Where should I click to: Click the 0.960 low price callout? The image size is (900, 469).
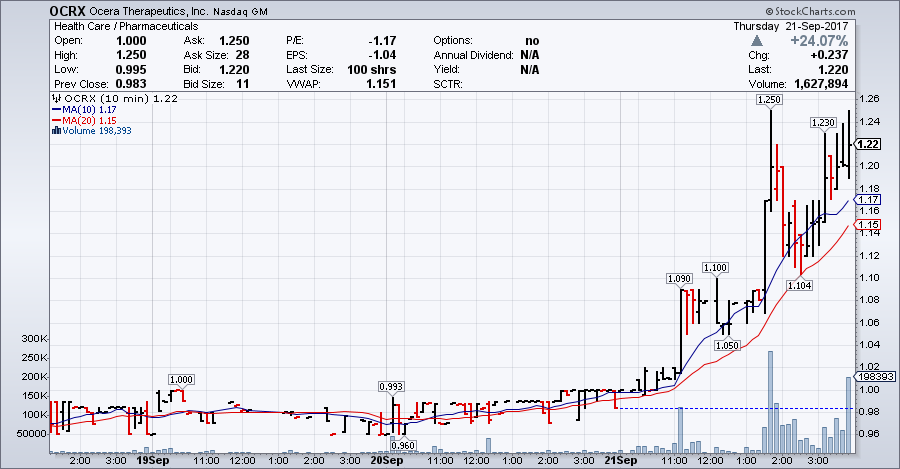[x=403, y=445]
